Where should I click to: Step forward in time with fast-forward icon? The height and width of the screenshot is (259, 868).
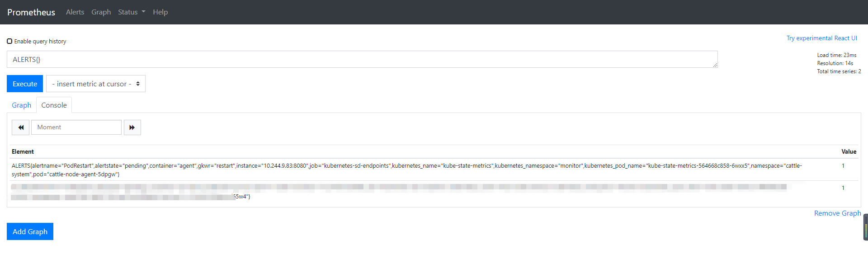132,127
